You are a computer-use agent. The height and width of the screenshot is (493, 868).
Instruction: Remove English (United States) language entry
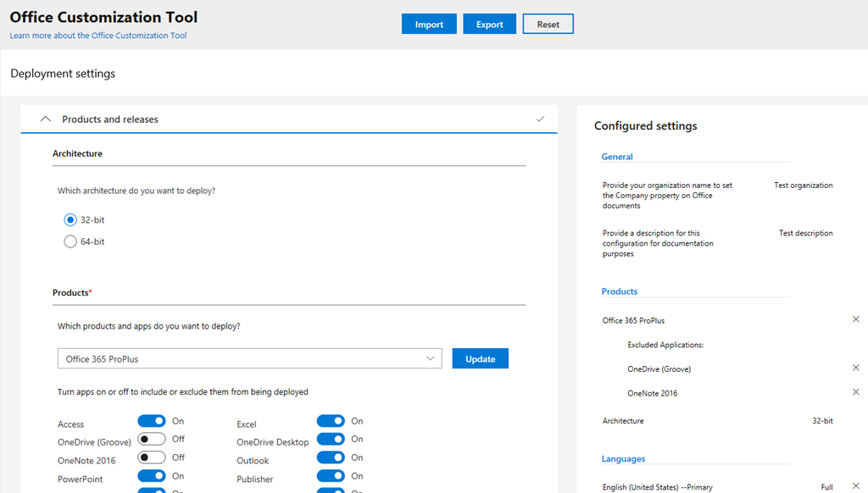click(x=856, y=486)
